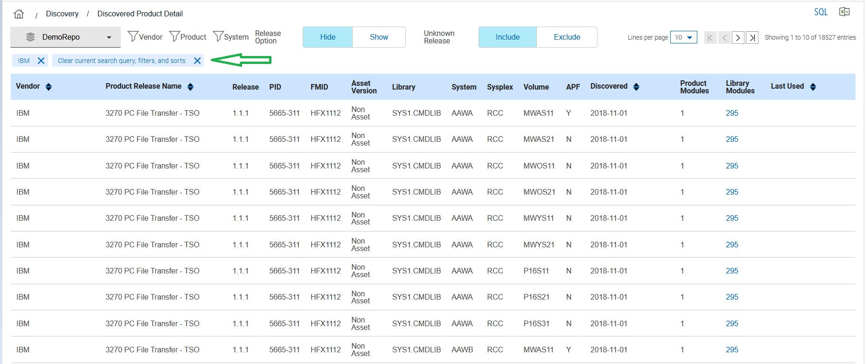This screenshot has height=364, width=868.
Task: Set Unknown Release to Include
Action: coord(507,37)
